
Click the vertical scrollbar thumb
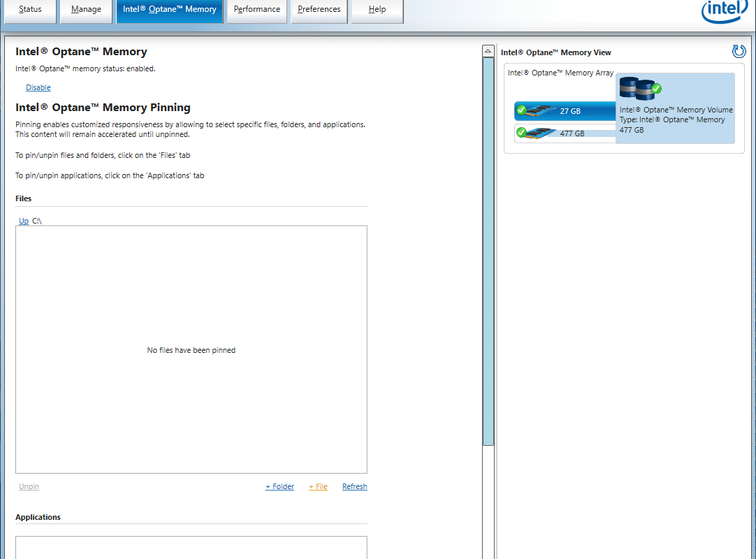coord(488,252)
